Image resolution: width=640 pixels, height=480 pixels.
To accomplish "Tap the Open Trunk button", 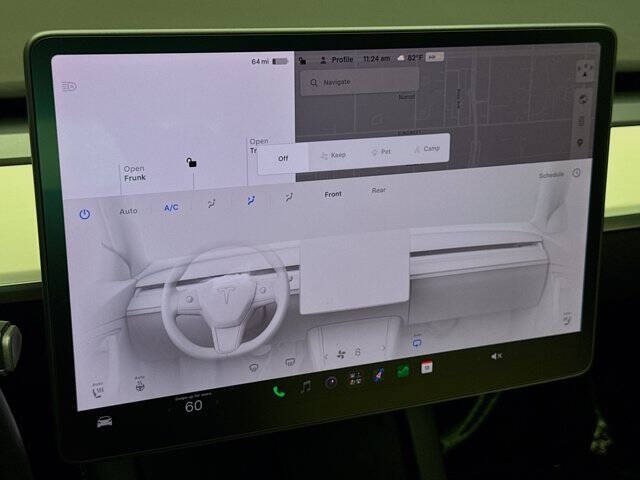I will point(259,145).
